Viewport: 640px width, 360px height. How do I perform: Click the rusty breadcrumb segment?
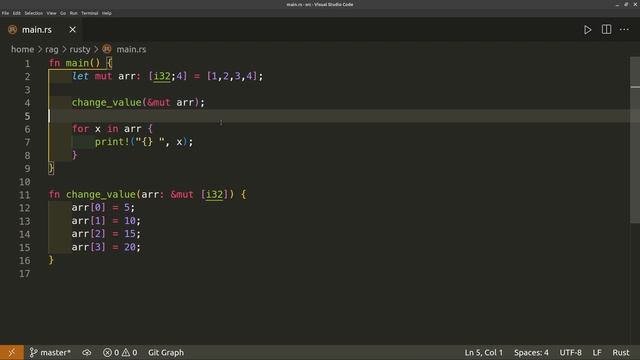[80, 49]
